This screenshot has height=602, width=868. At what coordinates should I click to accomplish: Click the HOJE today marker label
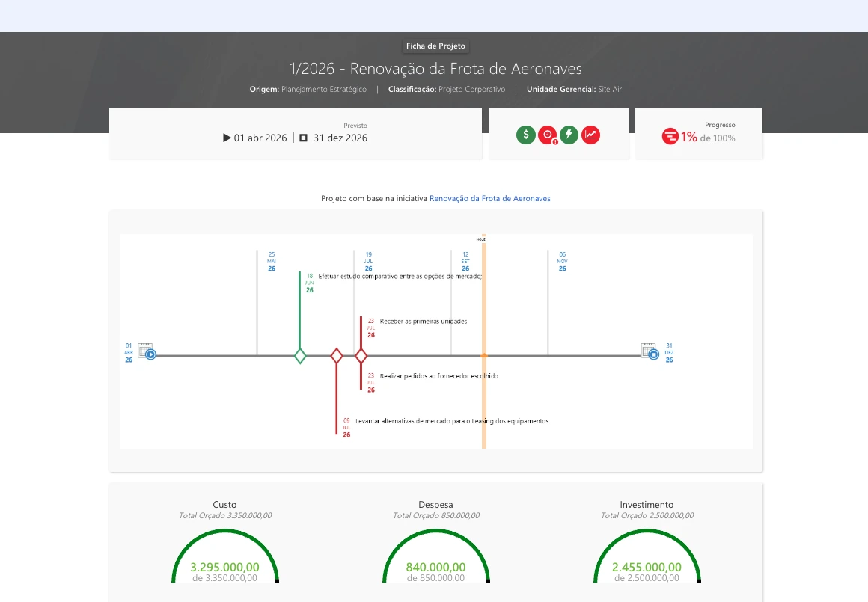(x=481, y=239)
